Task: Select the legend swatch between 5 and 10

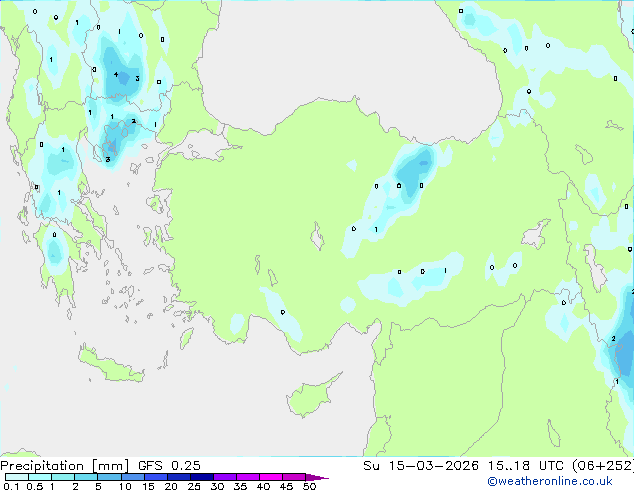Action: (x=109, y=477)
